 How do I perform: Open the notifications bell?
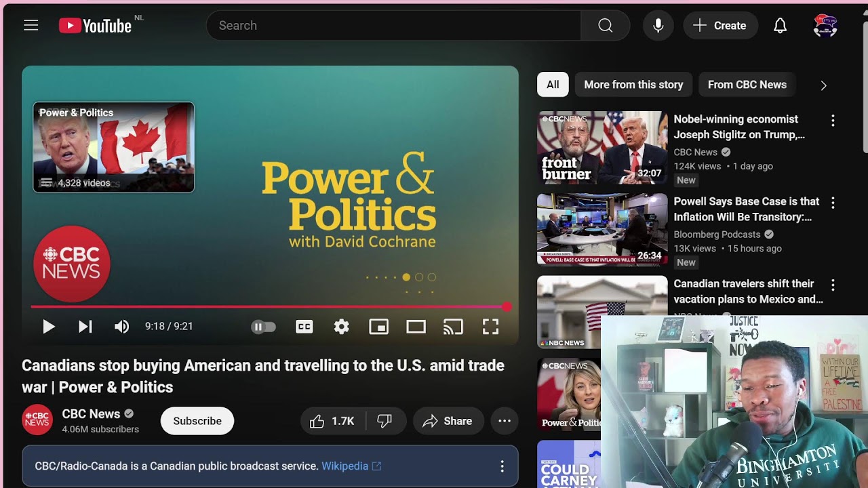[781, 26]
